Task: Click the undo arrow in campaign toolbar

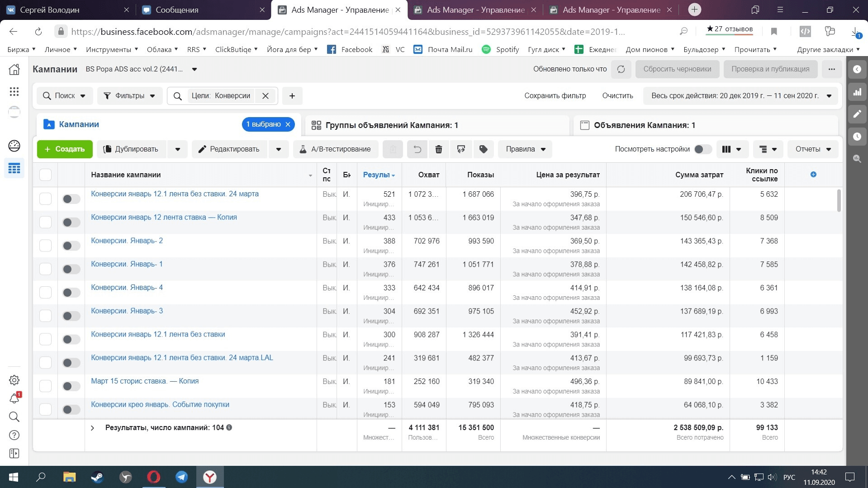Action: point(417,149)
